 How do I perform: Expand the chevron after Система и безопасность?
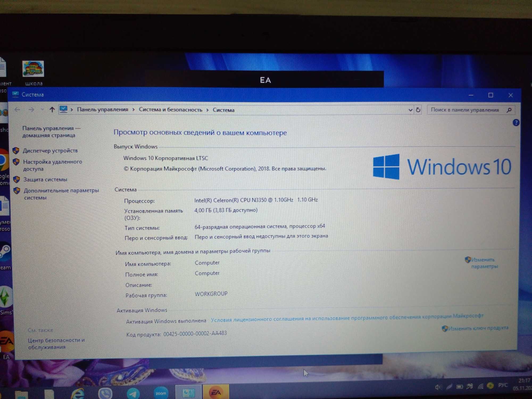coord(207,110)
